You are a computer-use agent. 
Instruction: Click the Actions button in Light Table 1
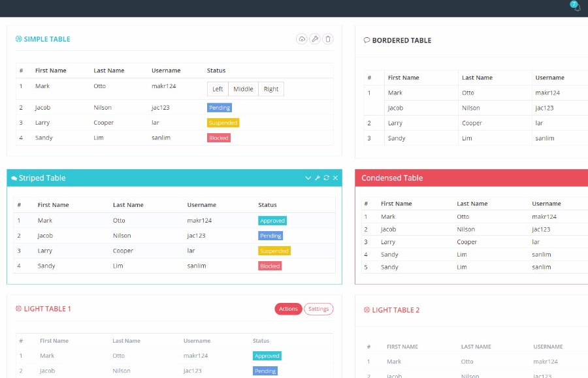[288, 309]
